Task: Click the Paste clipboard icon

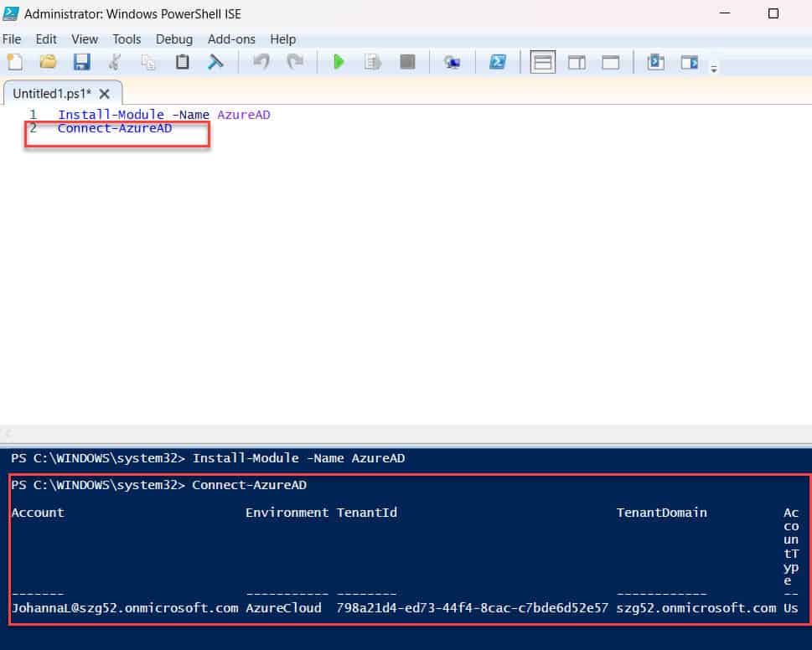Action: click(x=183, y=62)
